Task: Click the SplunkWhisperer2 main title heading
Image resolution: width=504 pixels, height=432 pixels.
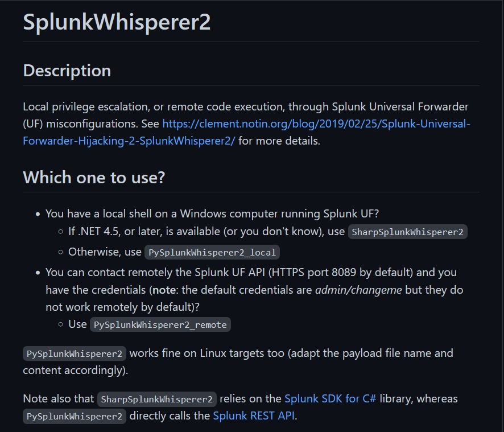Action: [117, 22]
